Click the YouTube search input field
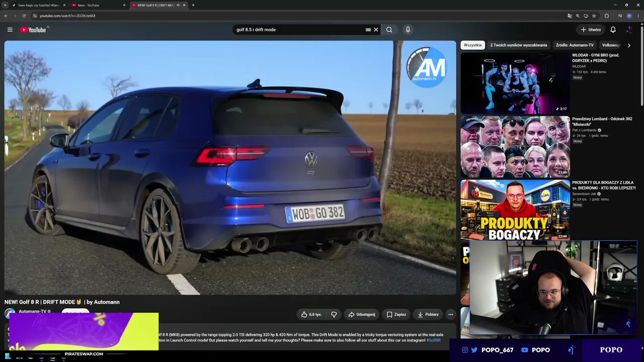This screenshot has height=362, width=644. coord(300,30)
